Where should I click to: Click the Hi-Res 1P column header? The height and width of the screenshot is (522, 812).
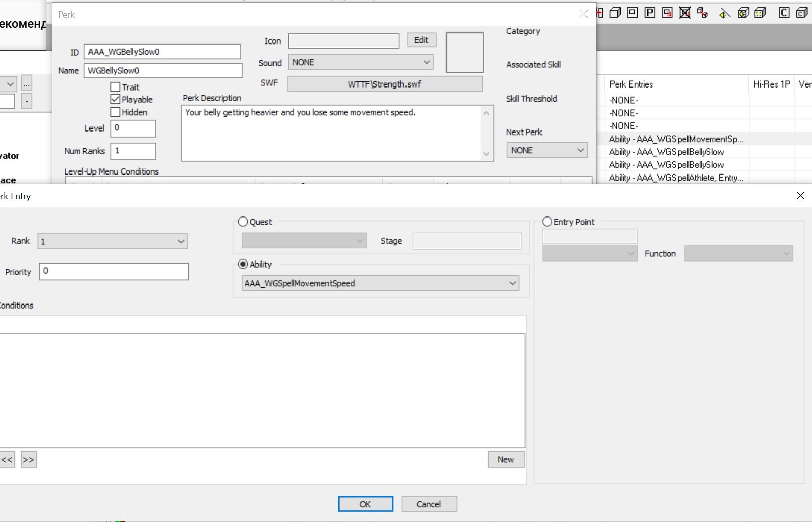click(x=772, y=84)
